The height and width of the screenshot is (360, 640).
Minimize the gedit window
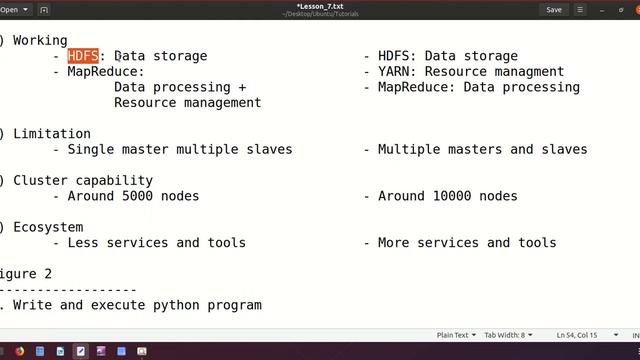(x=602, y=10)
